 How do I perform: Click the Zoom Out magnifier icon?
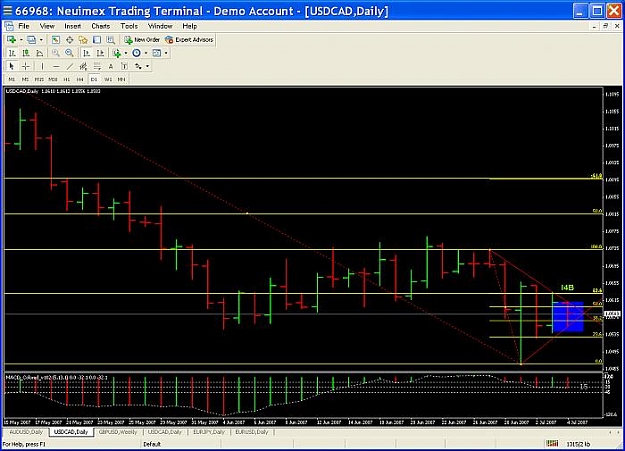(x=69, y=53)
